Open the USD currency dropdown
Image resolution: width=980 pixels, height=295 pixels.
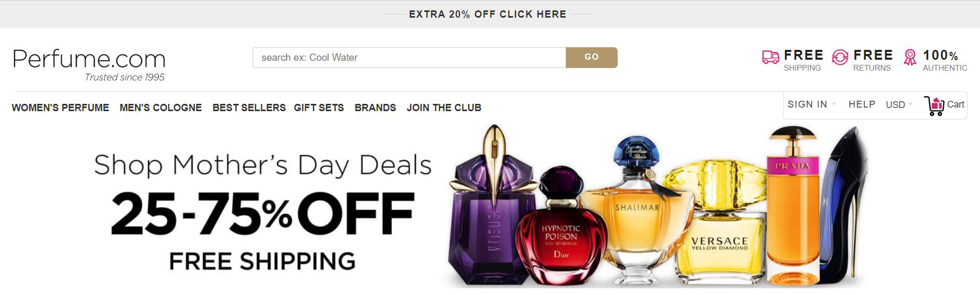point(899,104)
